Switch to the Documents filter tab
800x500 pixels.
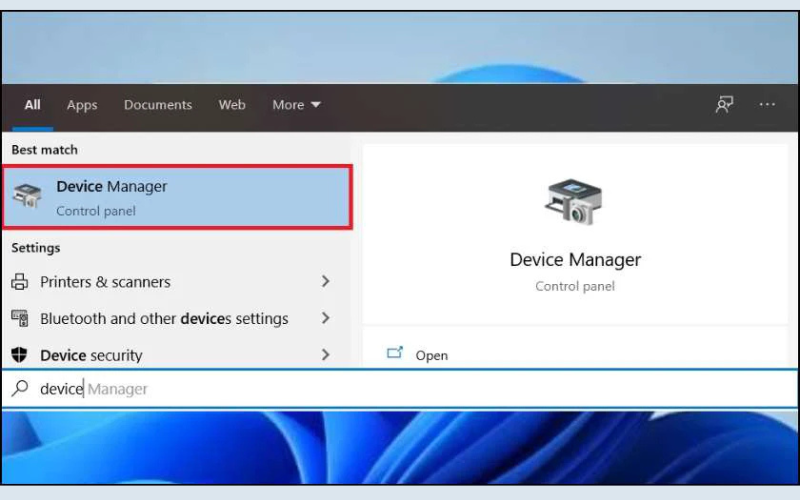pyautogui.click(x=156, y=105)
